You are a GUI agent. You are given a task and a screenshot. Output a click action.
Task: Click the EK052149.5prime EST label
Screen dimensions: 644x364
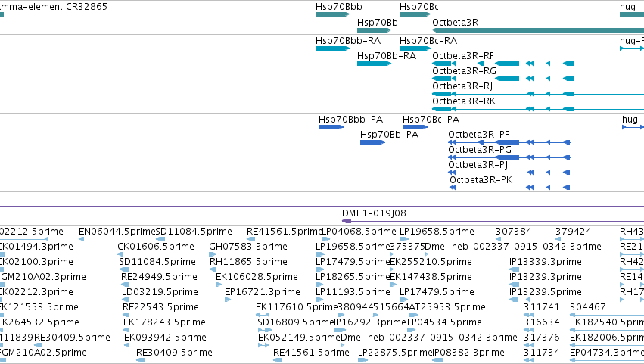[x=299, y=338]
